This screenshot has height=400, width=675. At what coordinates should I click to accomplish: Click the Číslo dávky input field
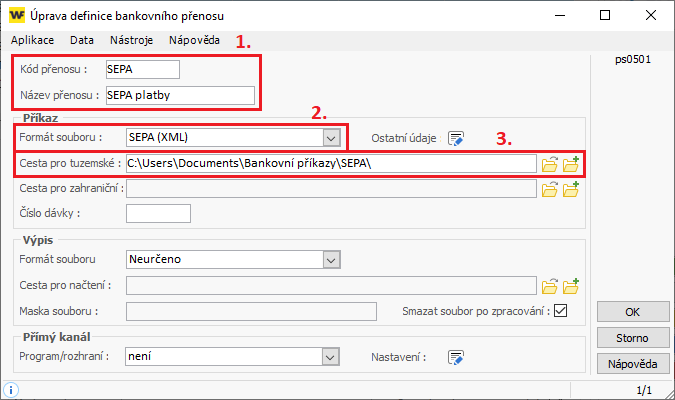(158, 214)
